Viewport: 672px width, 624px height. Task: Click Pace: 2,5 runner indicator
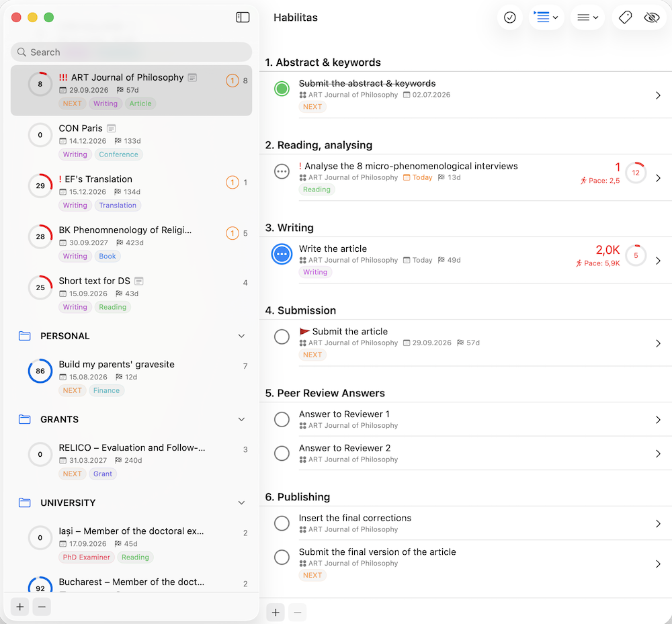click(600, 181)
